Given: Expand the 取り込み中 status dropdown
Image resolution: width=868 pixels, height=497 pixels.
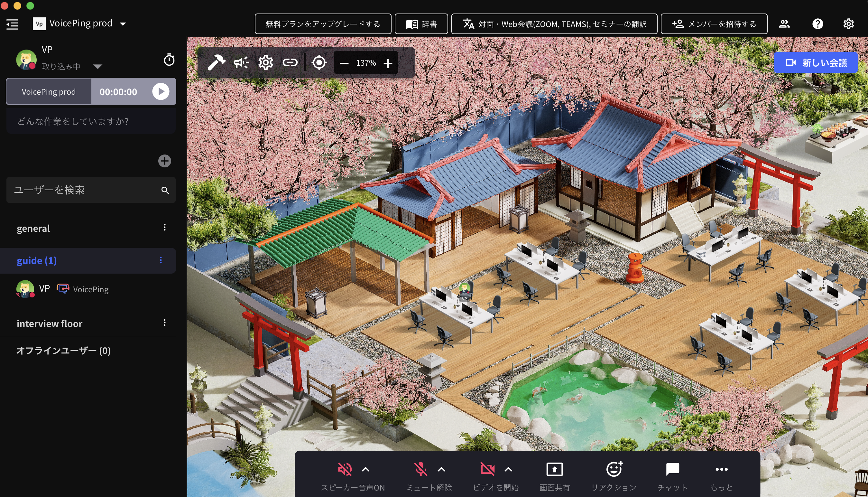Looking at the screenshot, I should 97,67.
